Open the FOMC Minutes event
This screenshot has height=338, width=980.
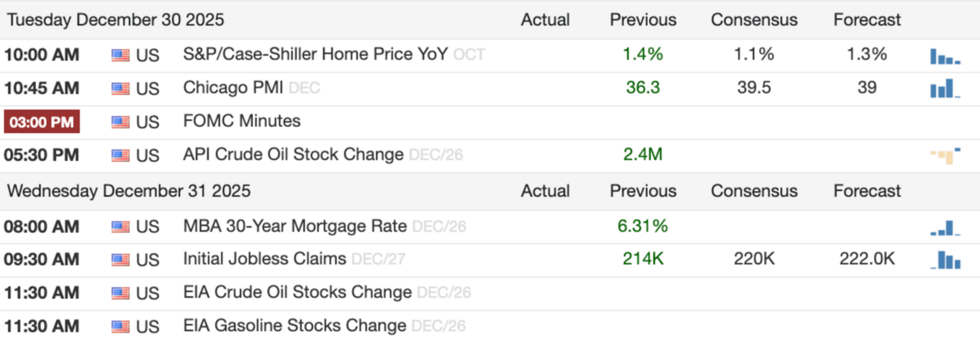(242, 121)
